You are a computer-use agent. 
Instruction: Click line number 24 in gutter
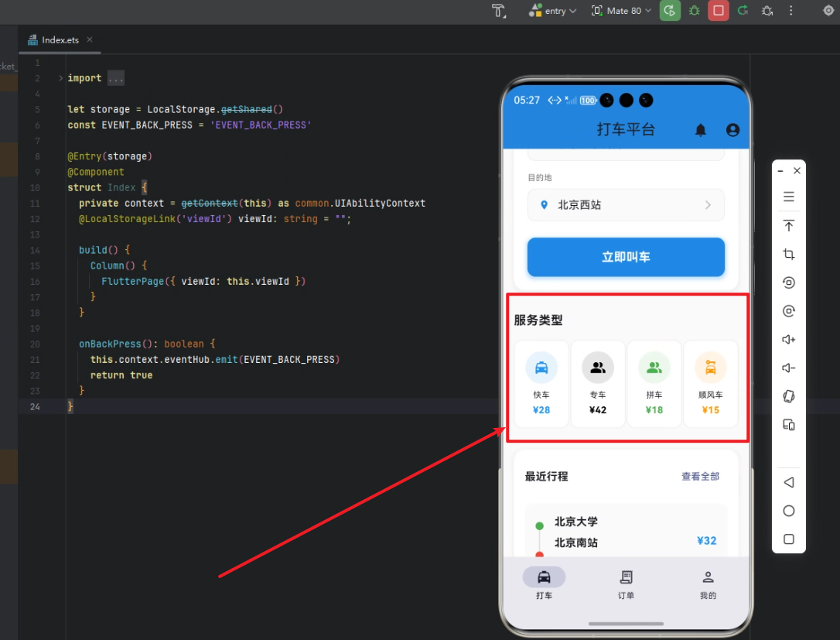35,407
